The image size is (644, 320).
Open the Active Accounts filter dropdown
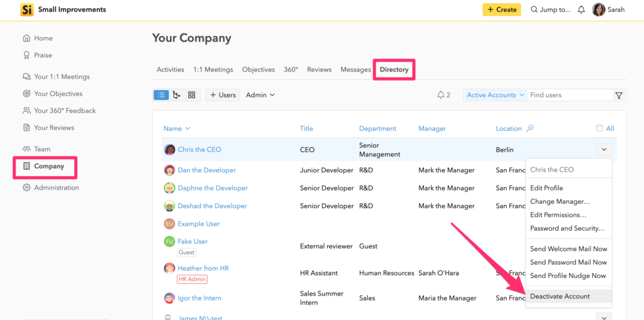[496, 95]
